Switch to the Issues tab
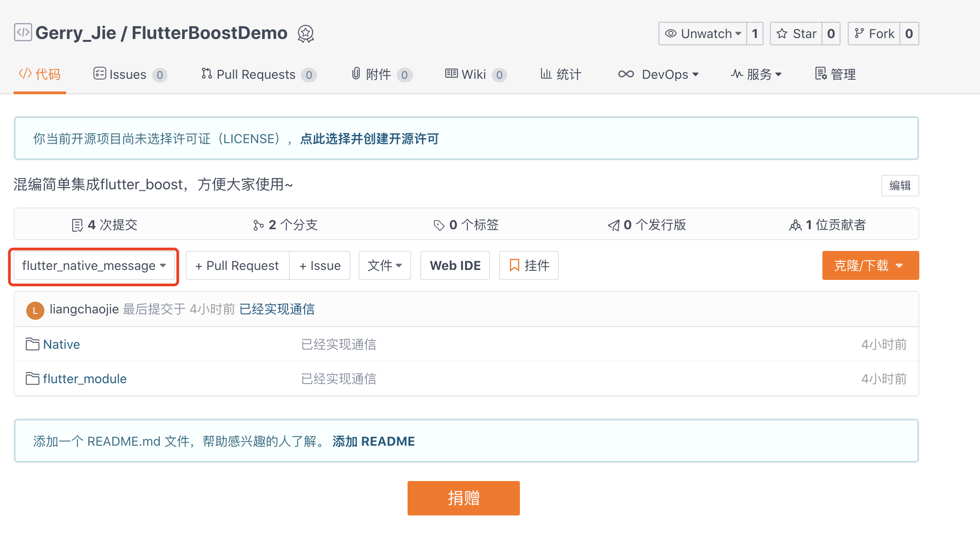 (x=127, y=74)
